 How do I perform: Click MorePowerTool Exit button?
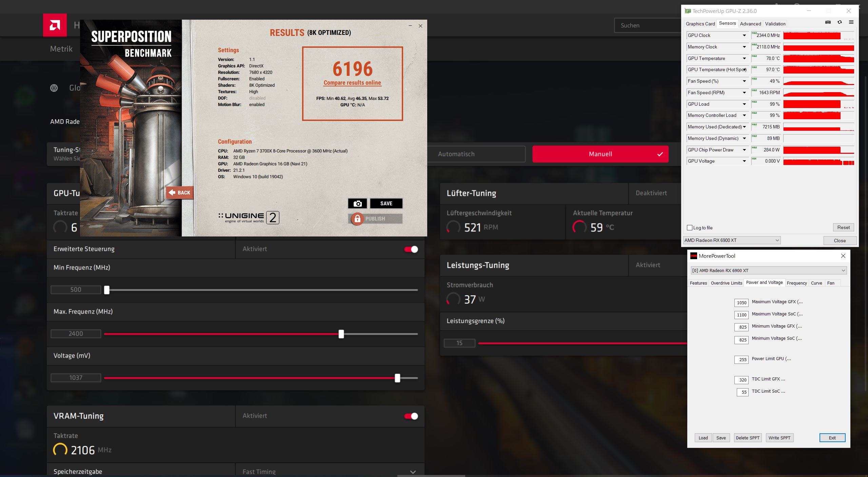(832, 438)
